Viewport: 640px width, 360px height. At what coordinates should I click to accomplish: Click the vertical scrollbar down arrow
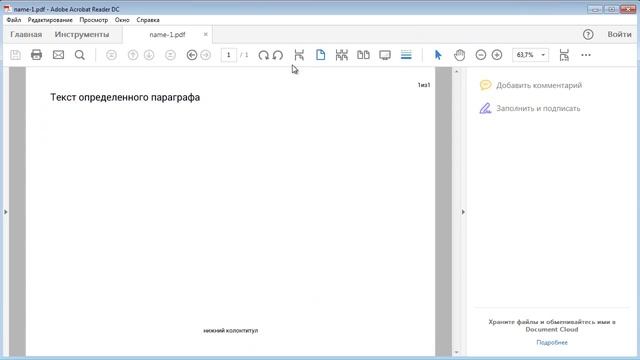click(x=456, y=352)
